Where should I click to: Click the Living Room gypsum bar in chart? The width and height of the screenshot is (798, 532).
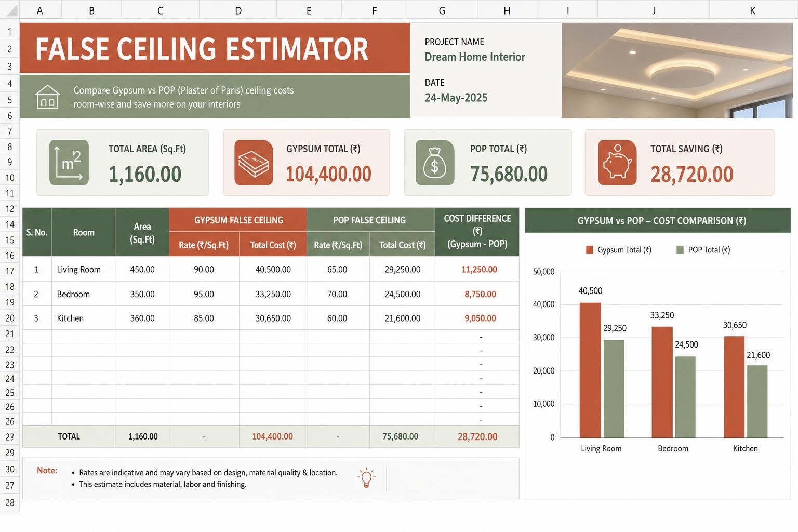pyautogui.click(x=590, y=370)
